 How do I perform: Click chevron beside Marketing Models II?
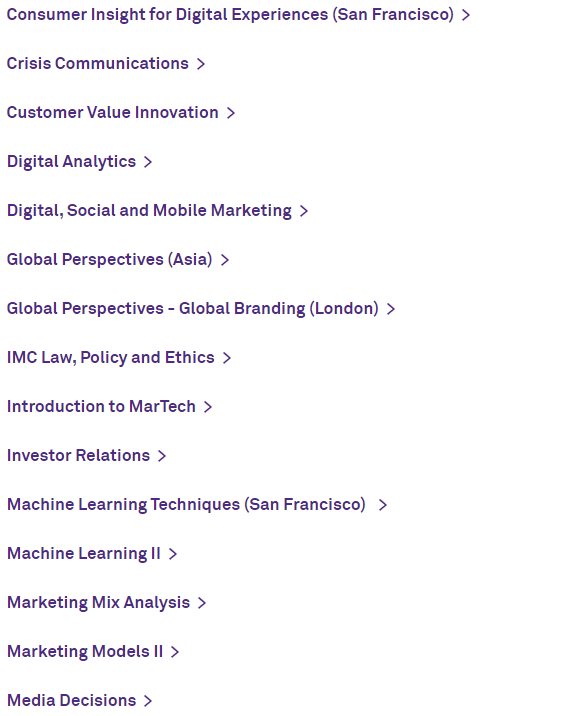click(x=175, y=652)
